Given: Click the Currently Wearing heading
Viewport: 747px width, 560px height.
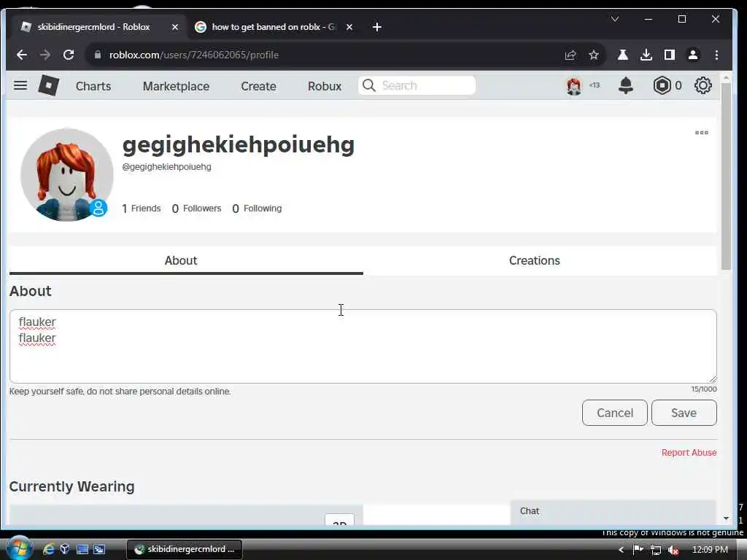Looking at the screenshot, I should (x=72, y=486).
